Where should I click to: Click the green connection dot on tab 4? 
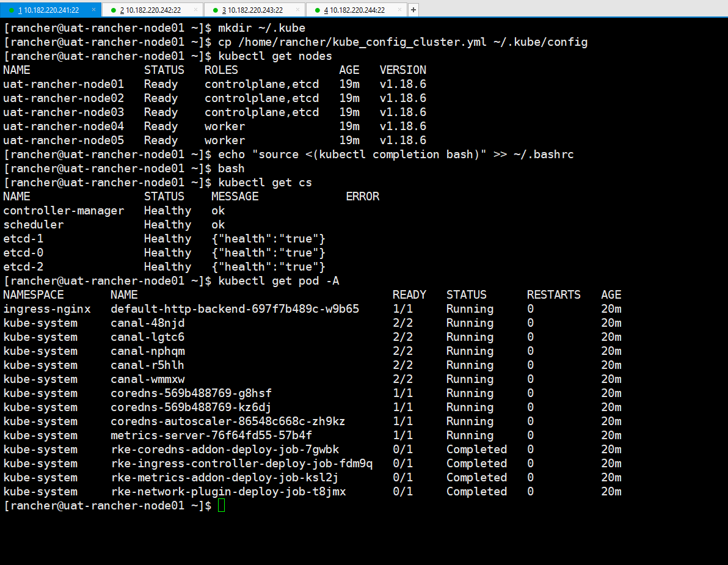pos(318,10)
